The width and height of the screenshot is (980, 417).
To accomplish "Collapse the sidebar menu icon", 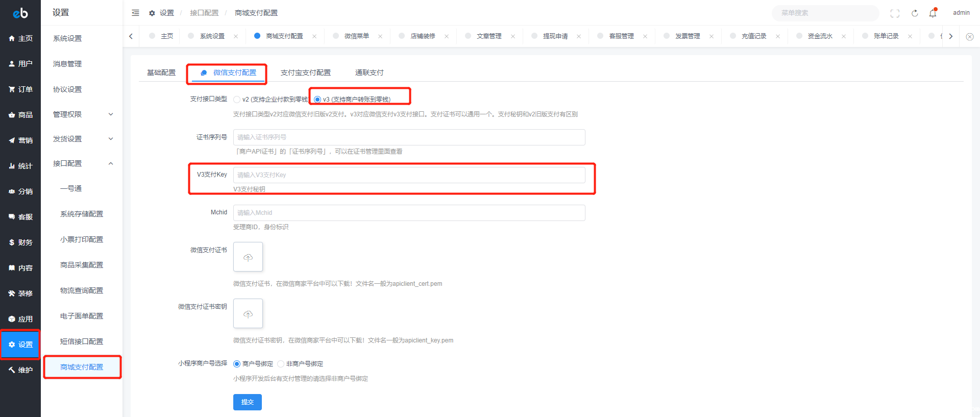I will click(x=135, y=13).
